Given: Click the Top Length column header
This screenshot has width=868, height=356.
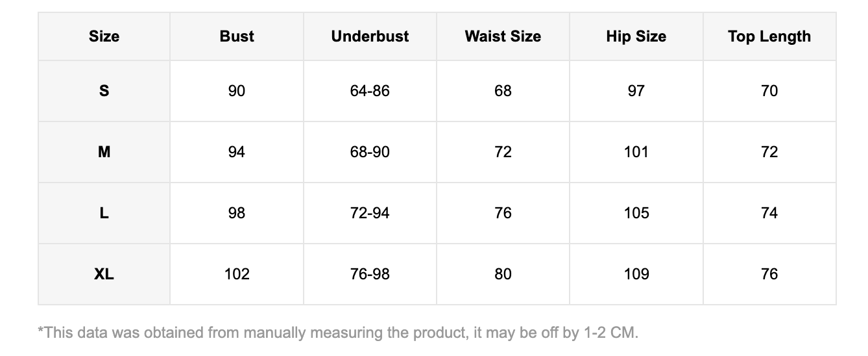Looking at the screenshot, I should [769, 36].
